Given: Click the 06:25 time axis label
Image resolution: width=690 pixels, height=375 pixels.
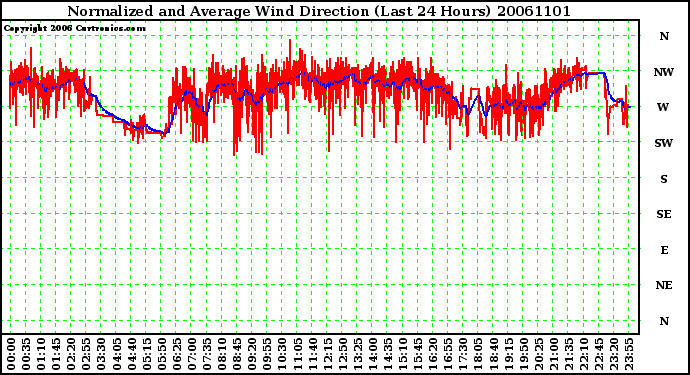Looking at the screenshot, I should pos(176,355).
